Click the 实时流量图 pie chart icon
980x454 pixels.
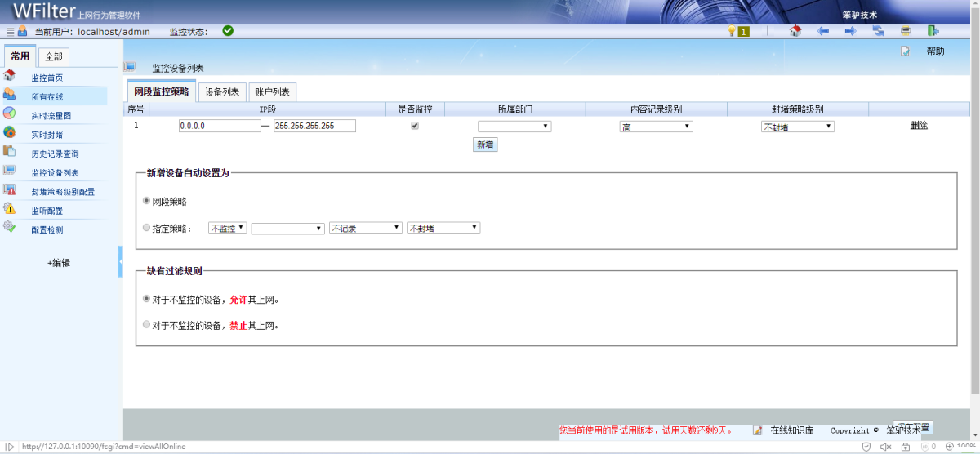(10, 113)
